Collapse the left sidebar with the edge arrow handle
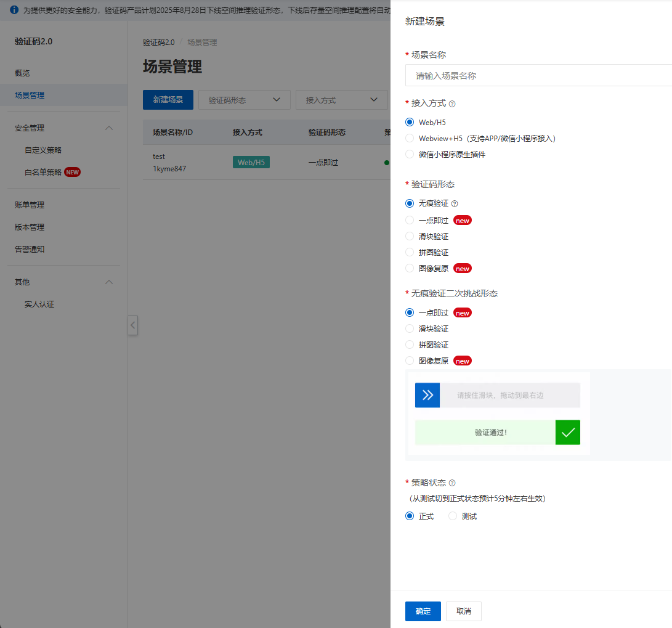The width and height of the screenshot is (672, 628). 132,325
